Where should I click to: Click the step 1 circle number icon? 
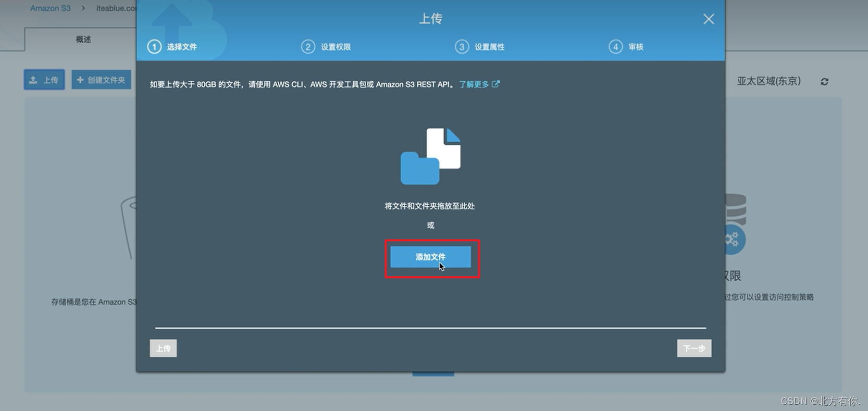[154, 47]
